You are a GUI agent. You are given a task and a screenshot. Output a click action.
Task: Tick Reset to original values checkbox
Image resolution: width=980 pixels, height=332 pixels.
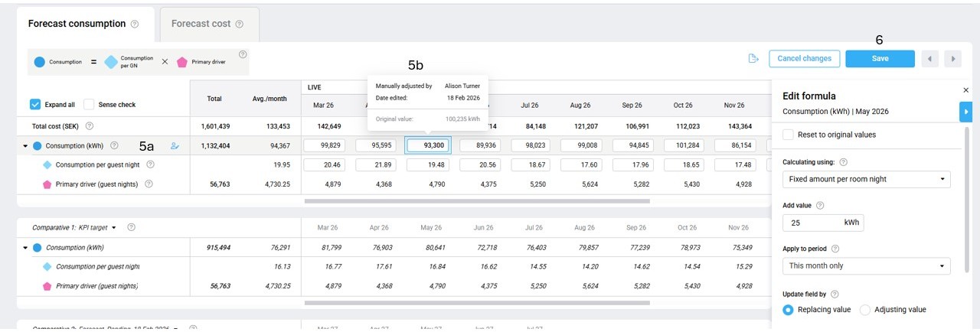coord(788,135)
